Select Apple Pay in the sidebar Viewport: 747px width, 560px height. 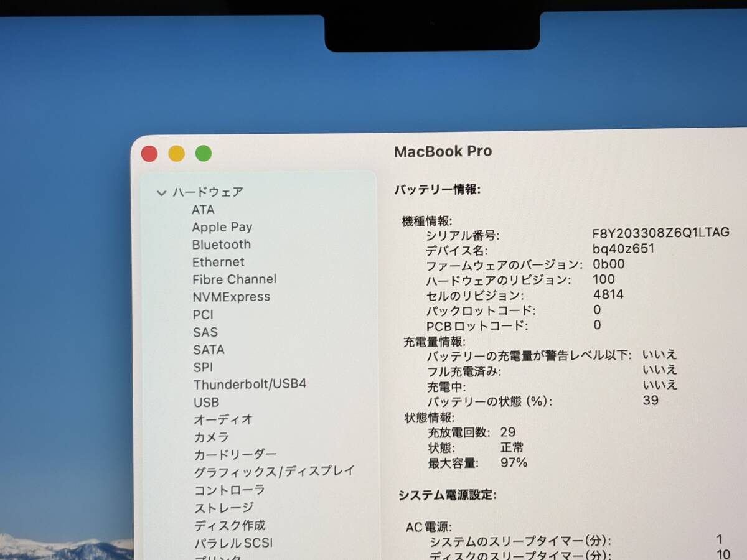click(x=222, y=227)
